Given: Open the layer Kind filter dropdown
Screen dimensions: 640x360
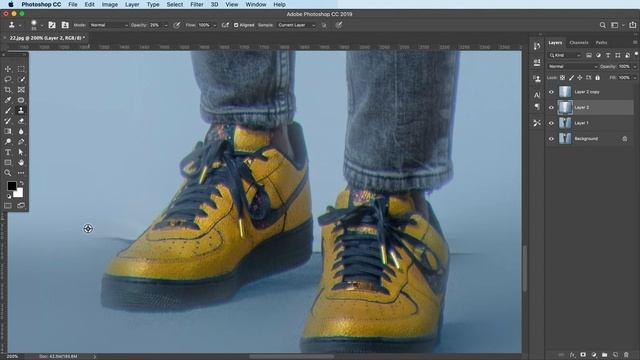Looking at the screenshot, I should coord(565,55).
